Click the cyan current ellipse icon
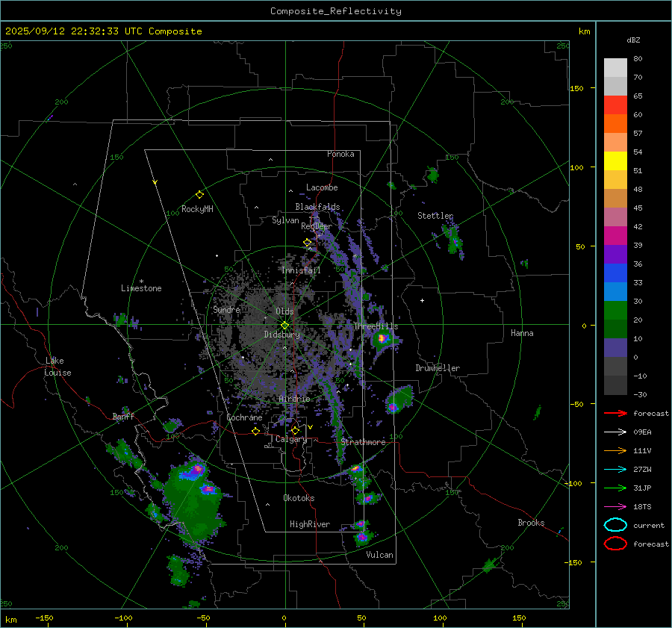The image size is (672, 628). (615, 525)
